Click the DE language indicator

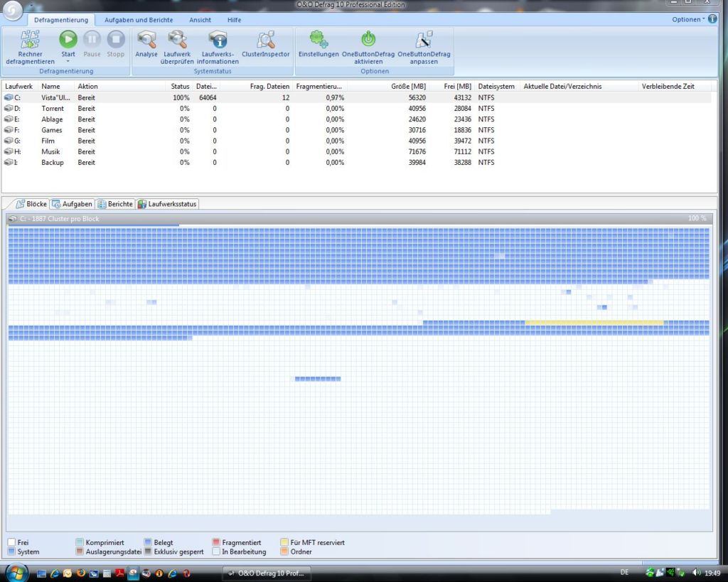pyautogui.click(x=624, y=572)
